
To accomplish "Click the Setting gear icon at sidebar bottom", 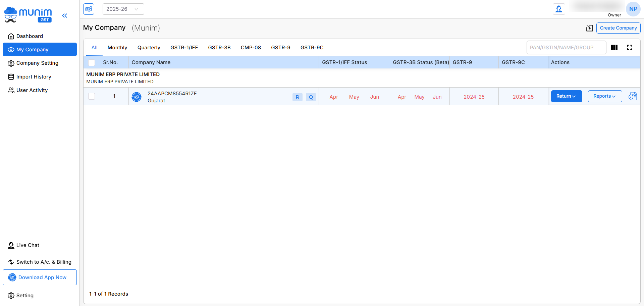I will coord(11,296).
